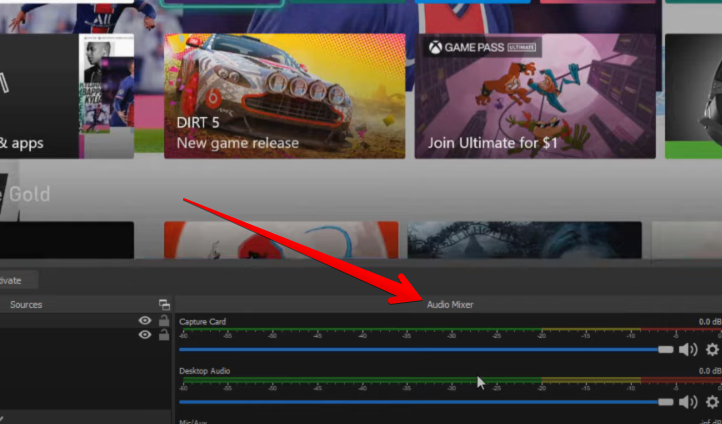Toggle visibility of the second source
Screen dimensions: 722x424
(x=145, y=335)
